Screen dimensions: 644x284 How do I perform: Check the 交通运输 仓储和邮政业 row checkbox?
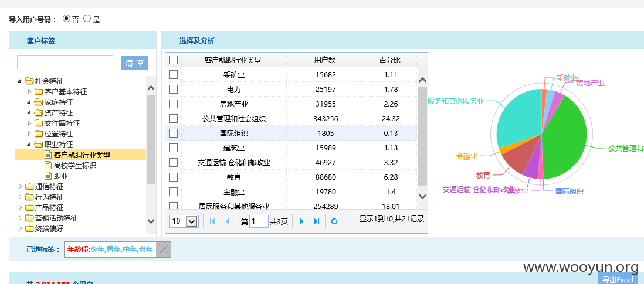coord(174,163)
